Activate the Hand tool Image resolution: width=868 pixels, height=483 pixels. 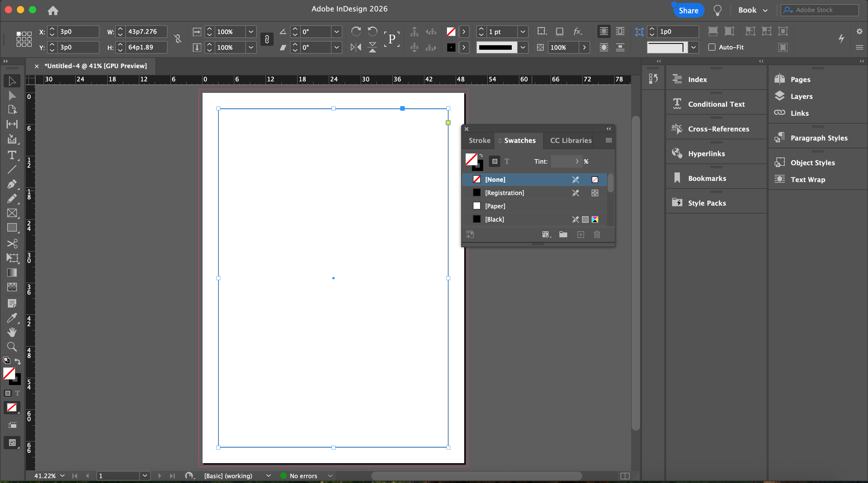pyautogui.click(x=12, y=332)
